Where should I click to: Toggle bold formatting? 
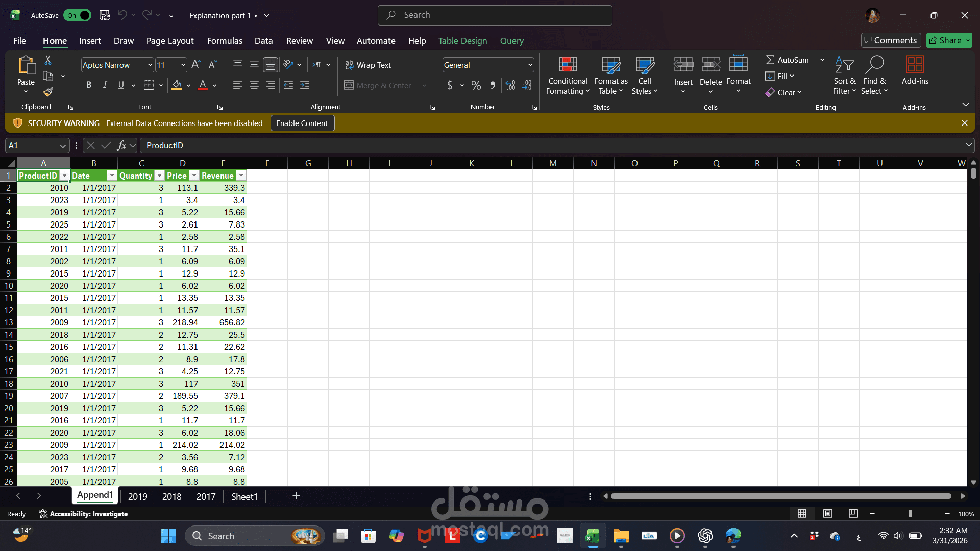[x=88, y=85]
